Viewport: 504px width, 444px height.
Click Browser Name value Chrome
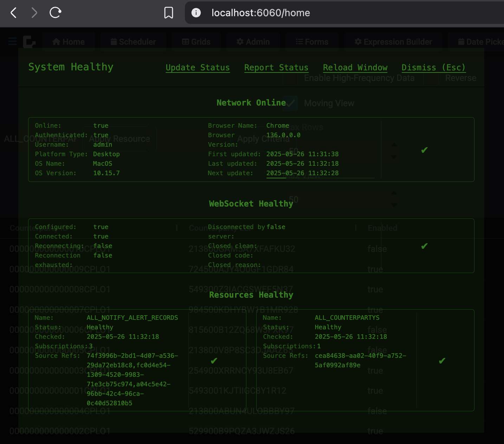[278, 126]
